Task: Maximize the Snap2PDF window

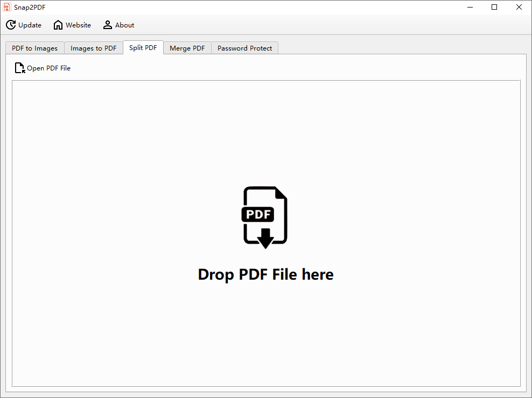Action: (x=494, y=7)
